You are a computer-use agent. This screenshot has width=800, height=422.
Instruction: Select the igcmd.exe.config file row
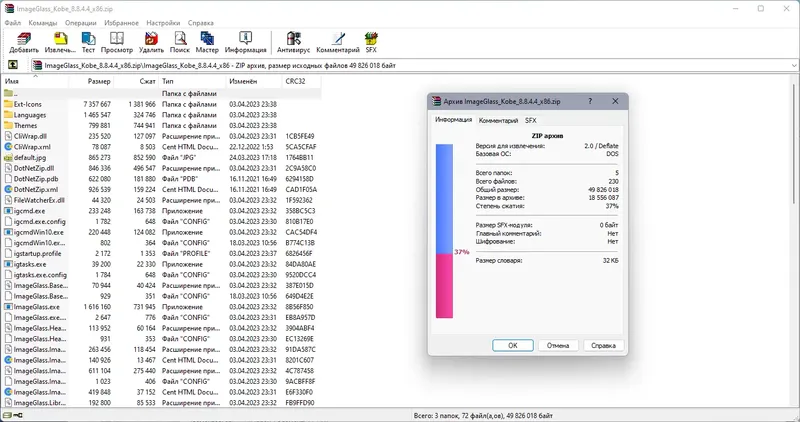pyautogui.click(x=161, y=221)
